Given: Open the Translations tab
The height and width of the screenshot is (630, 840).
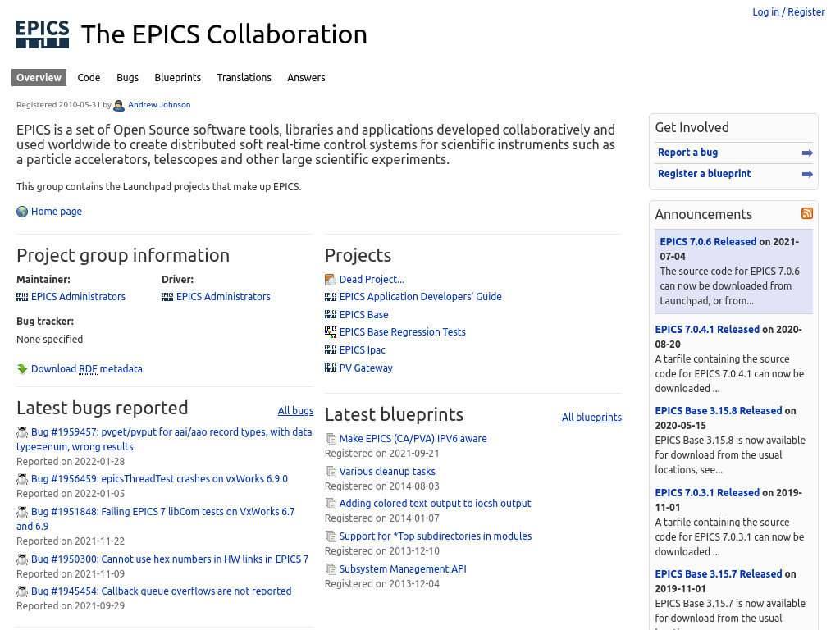Looking at the screenshot, I should coord(244,78).
